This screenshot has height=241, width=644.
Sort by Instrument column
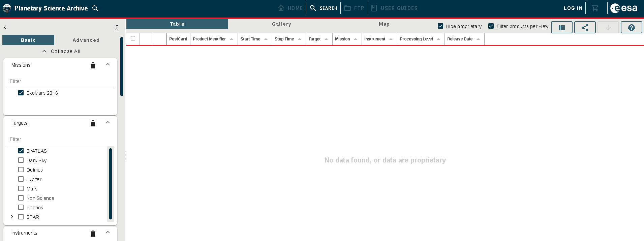coord(379,39)
